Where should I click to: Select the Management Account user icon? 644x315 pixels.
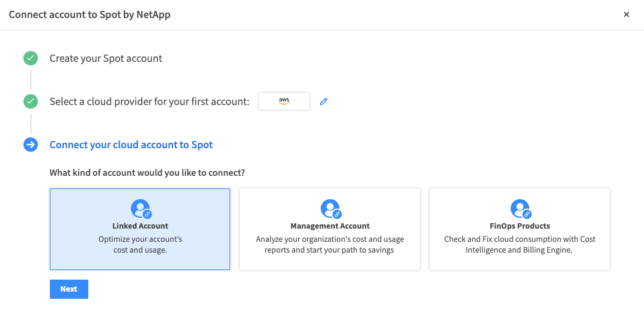(x=330, y=209)
